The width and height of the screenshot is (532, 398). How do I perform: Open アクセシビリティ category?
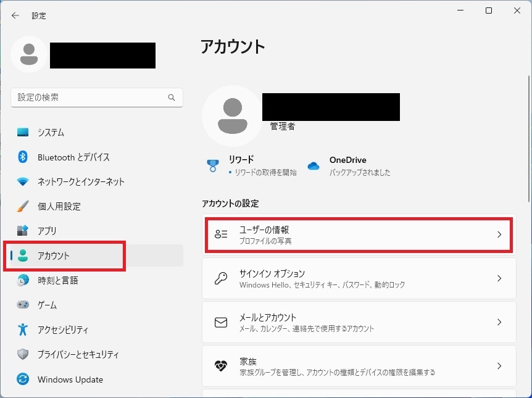(97, 329)
